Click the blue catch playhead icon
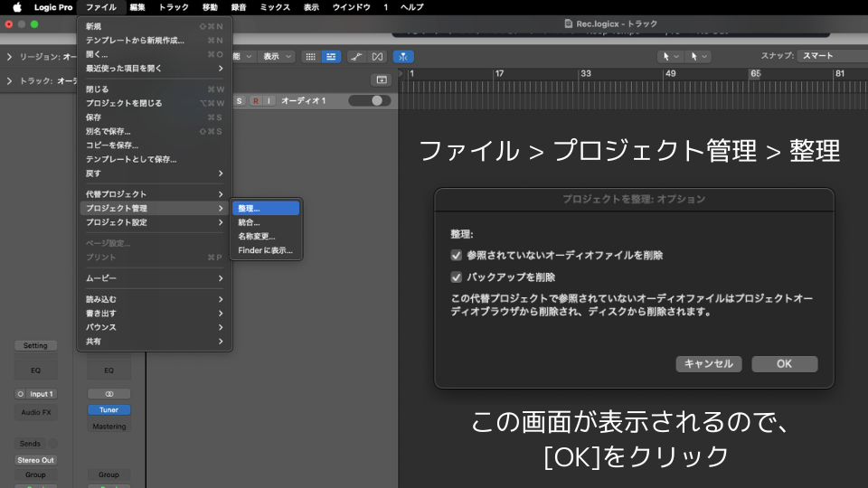The width and height of the screenshot is (868, 488). [x=403, y=56]
